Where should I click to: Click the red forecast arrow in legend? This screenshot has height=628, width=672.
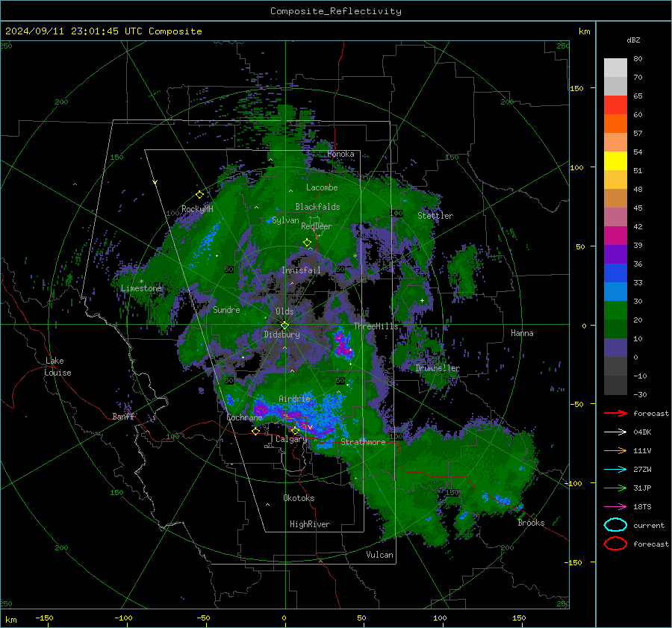pos(615,413)
